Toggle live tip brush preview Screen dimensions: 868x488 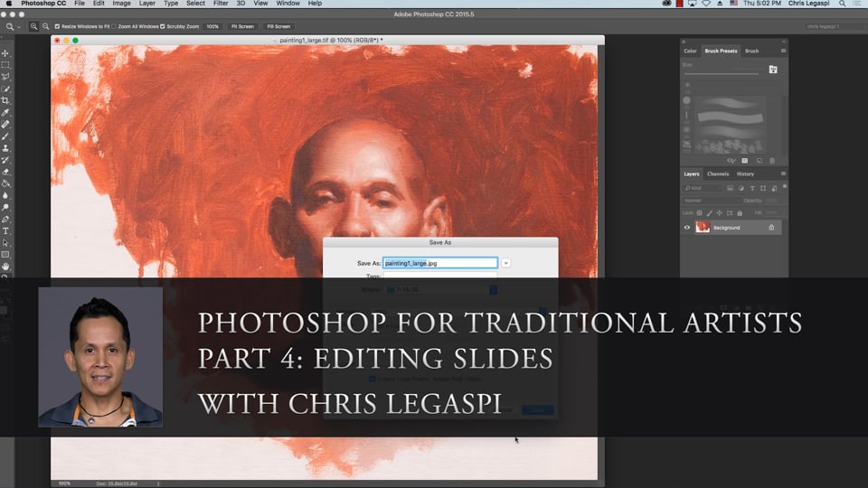(x=731, y=161)
